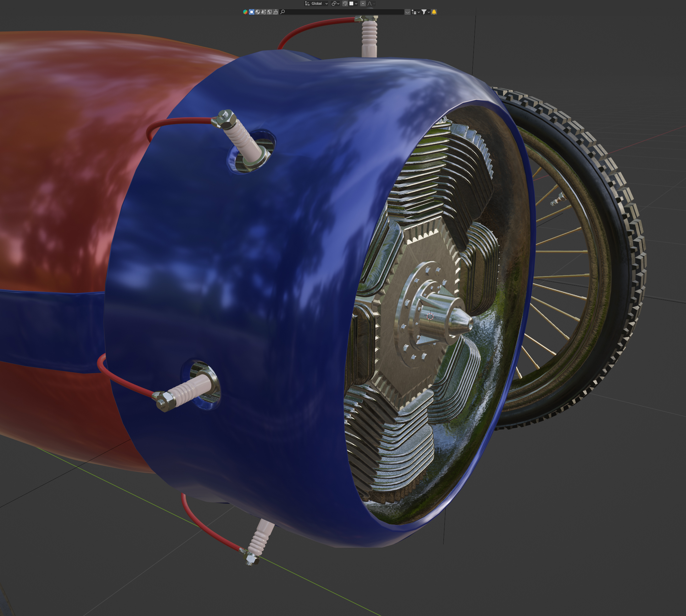
Task: Click the node group filter toggle
Action: click(x=264, y=12)
